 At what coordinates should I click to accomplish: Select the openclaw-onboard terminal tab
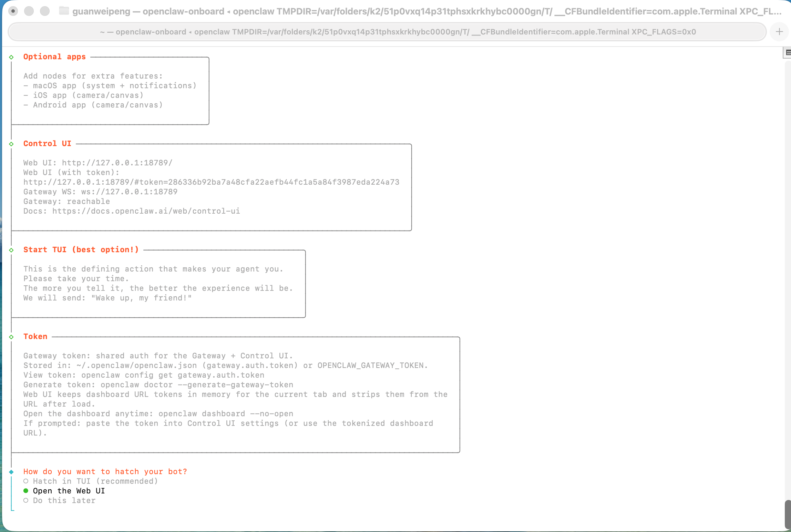pos(387,32)
